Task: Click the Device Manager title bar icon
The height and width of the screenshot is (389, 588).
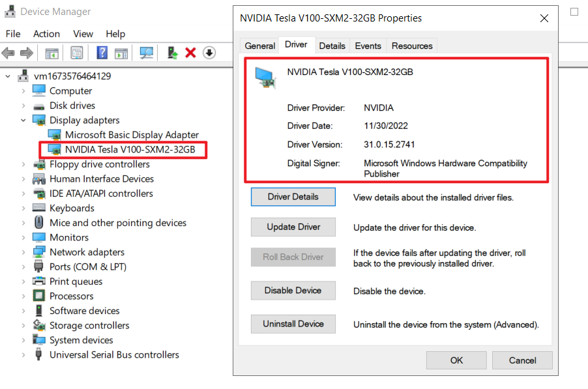Action: click(10, 11)
